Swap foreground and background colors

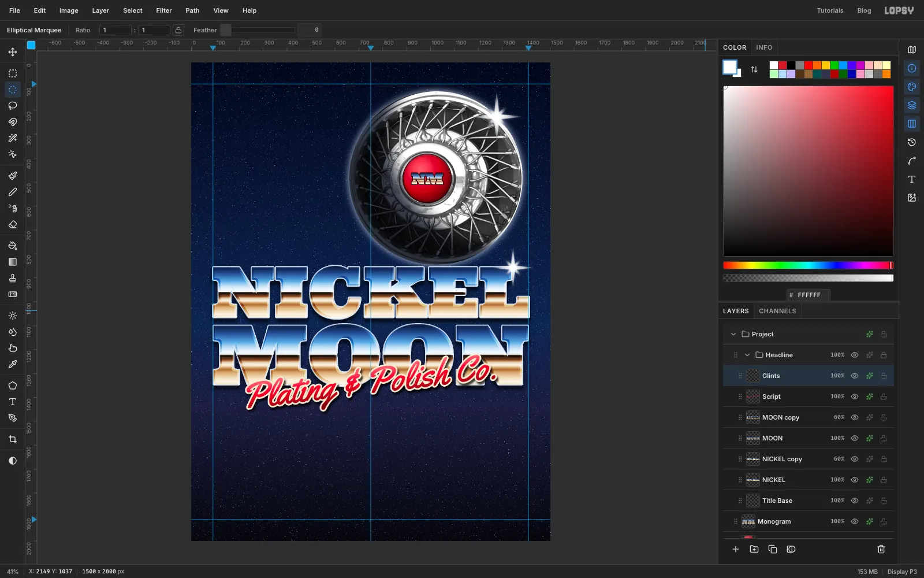754,69
